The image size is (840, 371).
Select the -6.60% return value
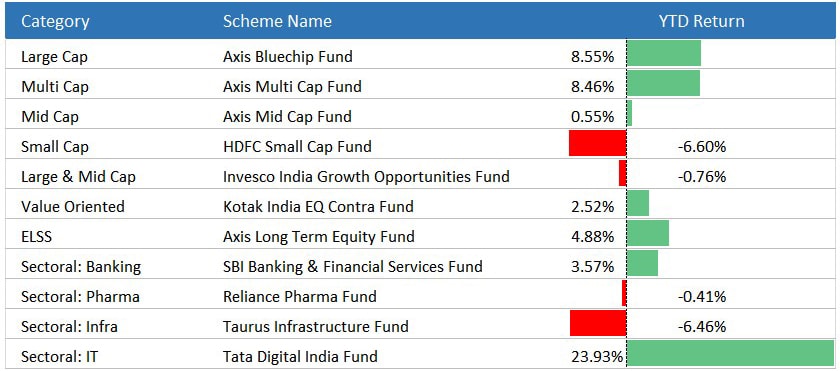tap(701, 147)
